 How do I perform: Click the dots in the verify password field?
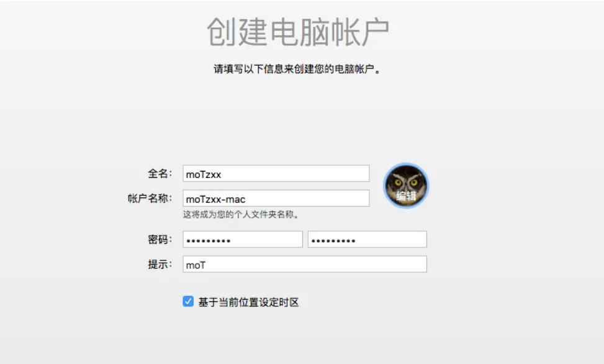333,241
